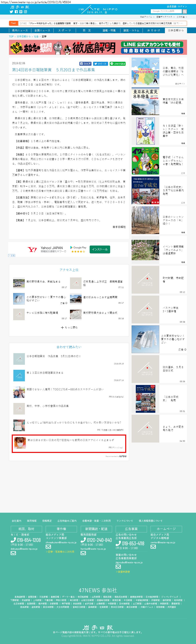Viewport: 196px width, 644px height.
Task: Open the 記事・写真等の二次利用 link
Action: (x=60, y=551)
